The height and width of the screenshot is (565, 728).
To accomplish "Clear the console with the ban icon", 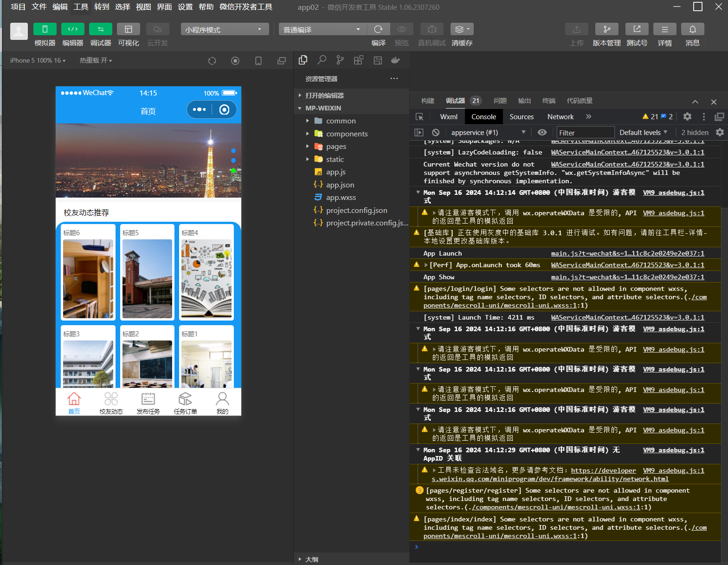I will (x=436, y=133).
